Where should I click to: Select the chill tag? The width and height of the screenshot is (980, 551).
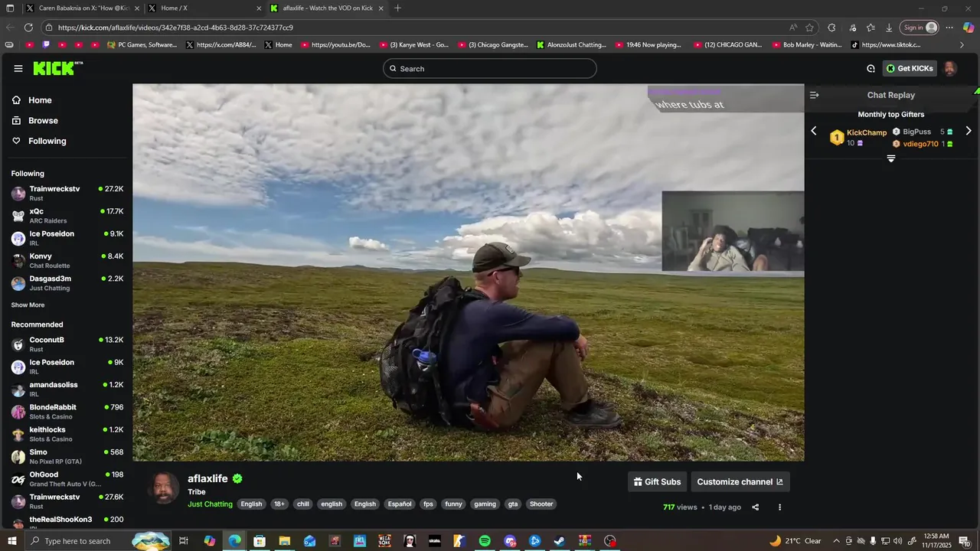tap(303, 504)
